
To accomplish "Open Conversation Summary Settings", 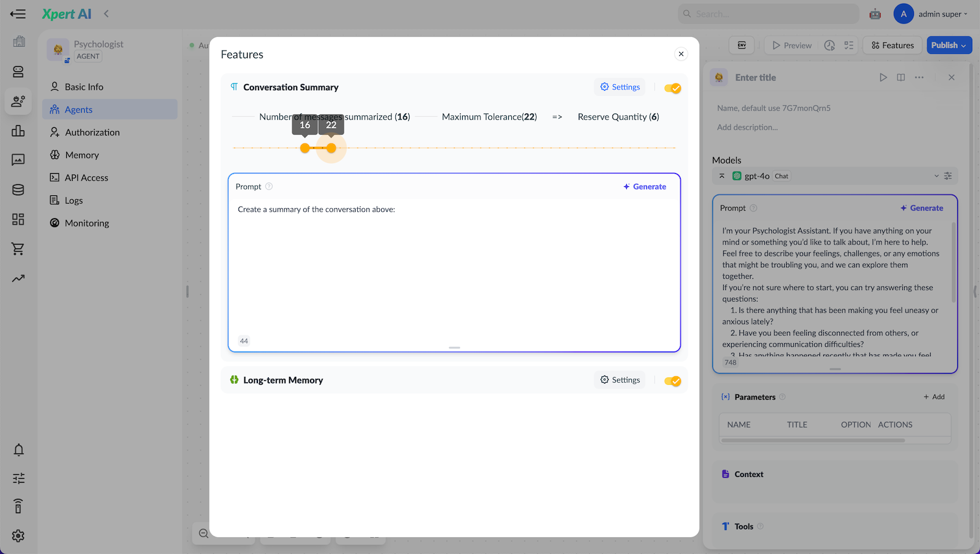I will coord(620,86).
